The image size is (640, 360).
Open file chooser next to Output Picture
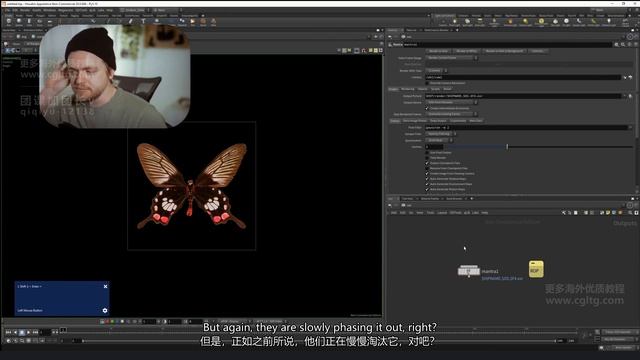pyautogui.click(x=630, y=96)
